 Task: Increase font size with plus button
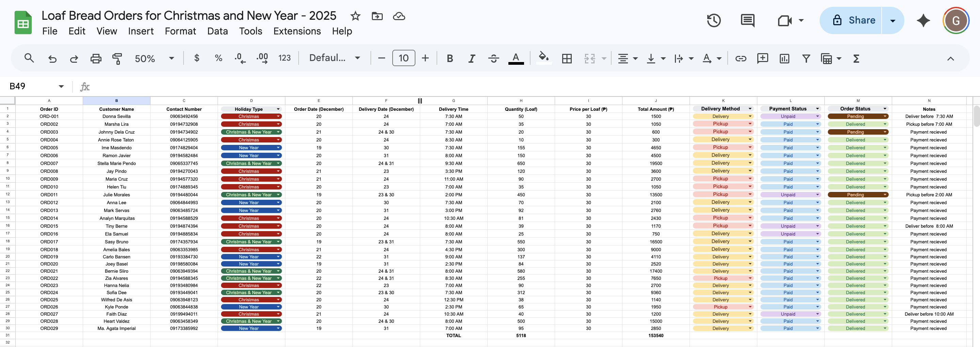pyautogui.click(x=425, y=58)
